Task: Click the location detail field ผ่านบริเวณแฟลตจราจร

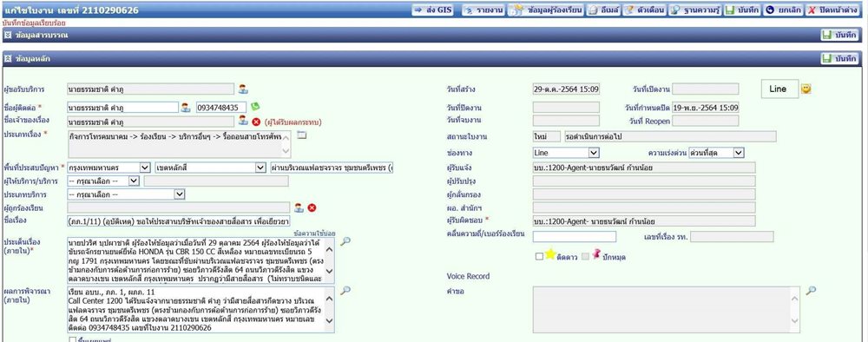Action: [332, 168]
